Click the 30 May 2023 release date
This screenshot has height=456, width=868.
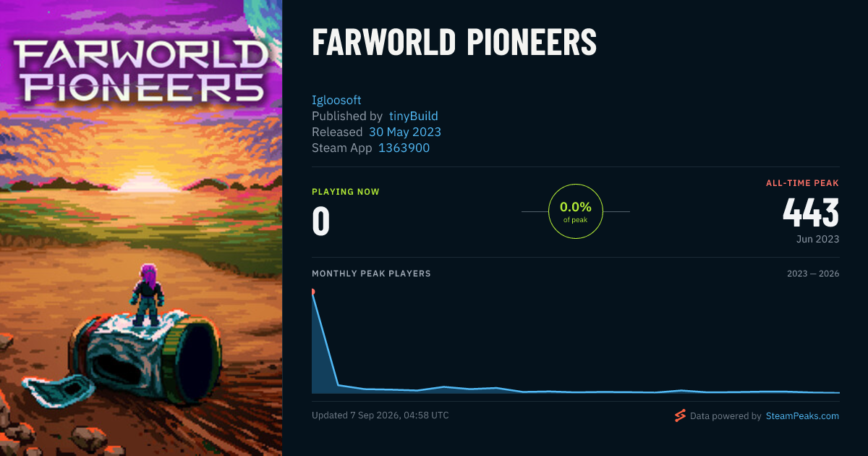405,132
